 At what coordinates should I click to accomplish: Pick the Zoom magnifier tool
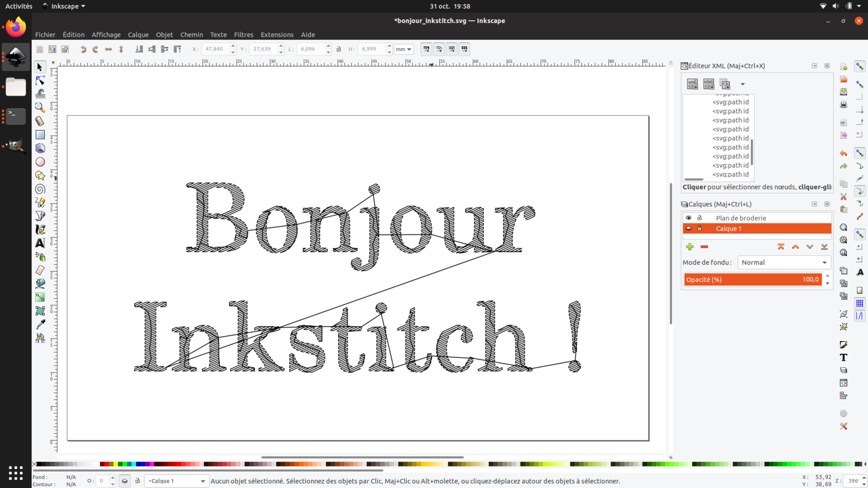(40, 107)
